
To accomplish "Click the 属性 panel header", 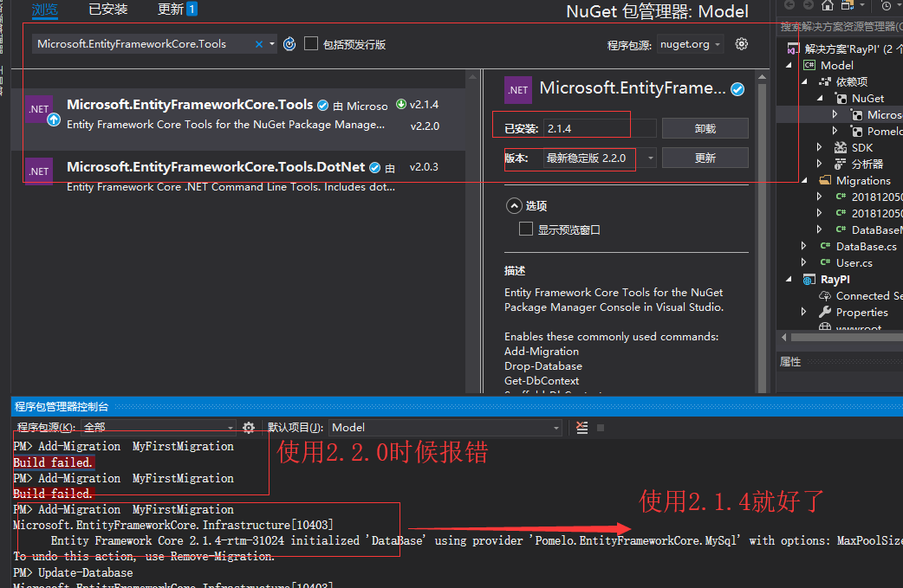I will click(x=790, y=362).
